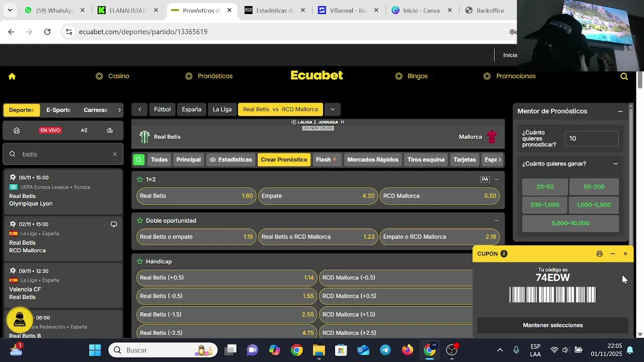Favorite the Doble oportunidad market star
644x362 pixels.
[x=140, y=221]
